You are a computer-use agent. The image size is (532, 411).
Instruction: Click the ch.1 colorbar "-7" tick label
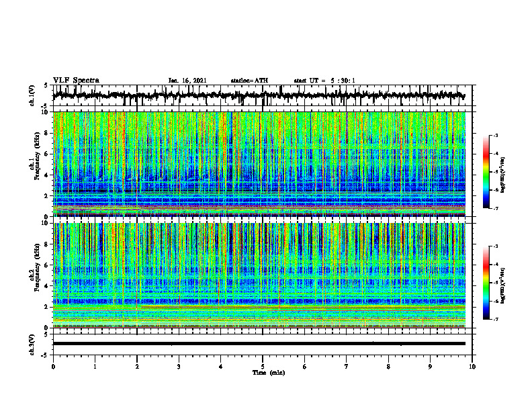click(x=496, y=208)
